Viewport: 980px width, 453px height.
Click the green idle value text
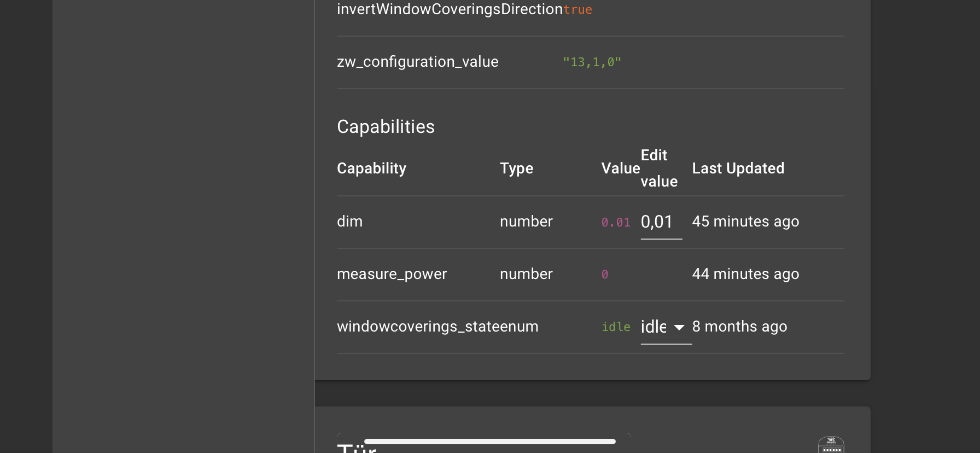616,327
